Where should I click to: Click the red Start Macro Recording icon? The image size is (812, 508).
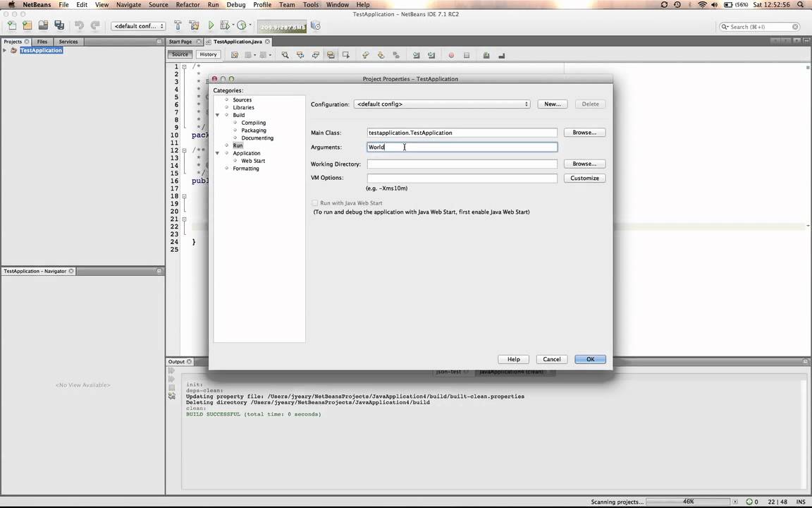coord(451,55)
